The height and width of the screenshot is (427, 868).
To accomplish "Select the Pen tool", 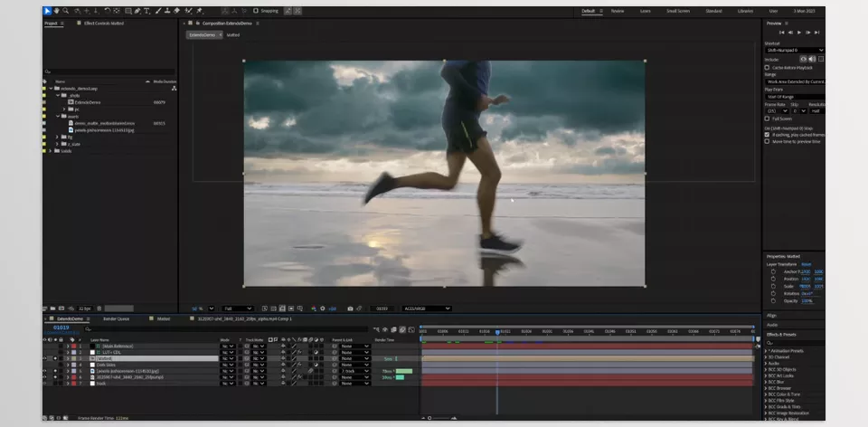I will pos(137,11).
